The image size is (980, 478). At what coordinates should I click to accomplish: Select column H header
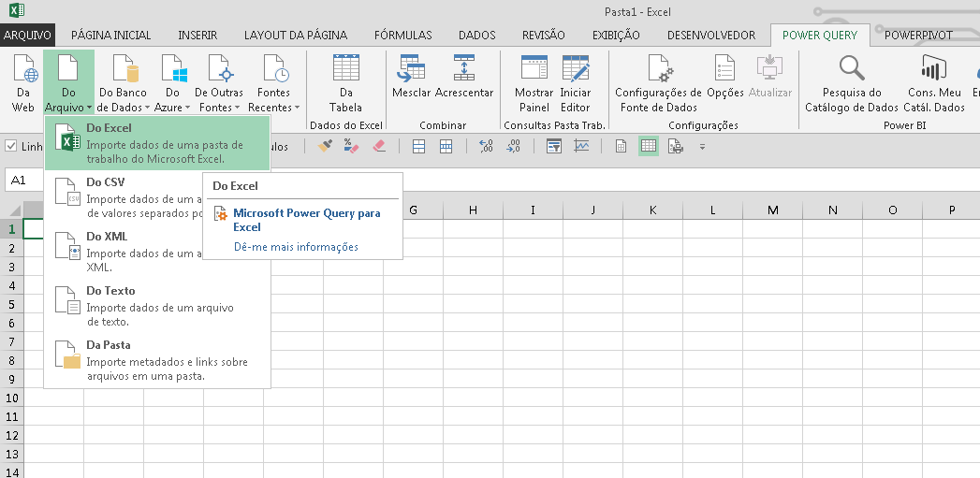pos(473,210)
